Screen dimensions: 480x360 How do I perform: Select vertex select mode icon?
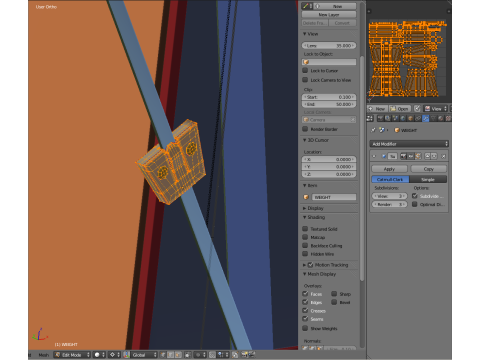[x=163, y=355]
